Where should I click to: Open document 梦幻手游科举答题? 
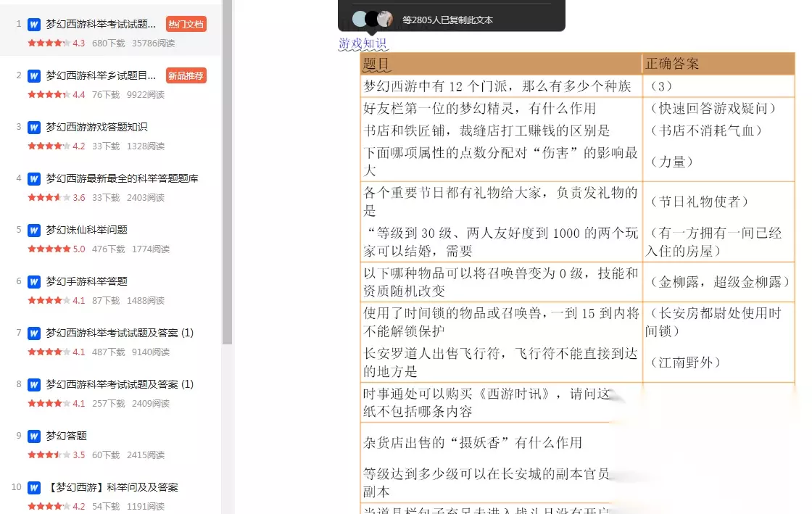point(86,281)
